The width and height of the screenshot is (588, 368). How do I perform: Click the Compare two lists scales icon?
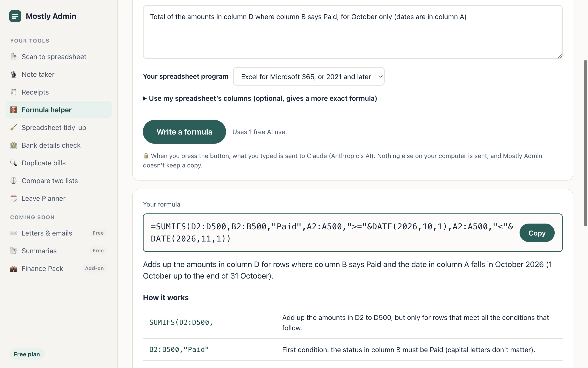point(14,181)
